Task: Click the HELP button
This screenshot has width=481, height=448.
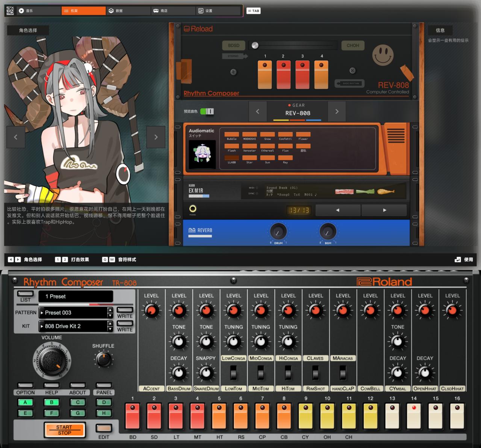Action: (x=51, y=385)
